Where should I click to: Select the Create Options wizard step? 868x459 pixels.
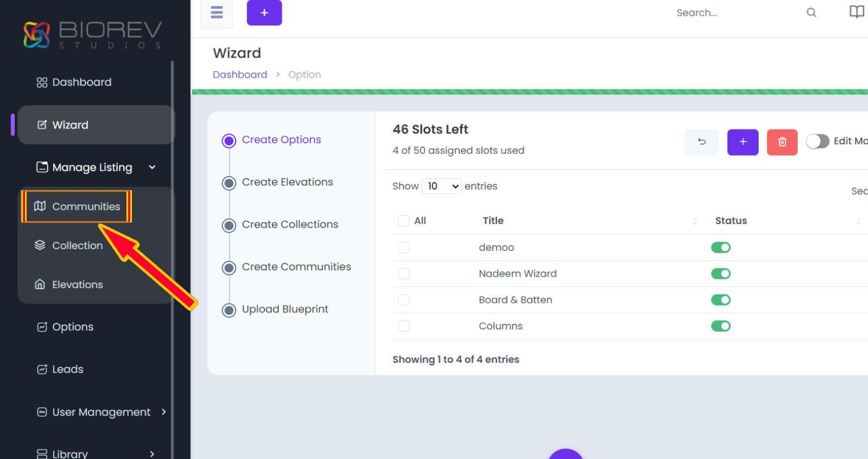[271, 140]
